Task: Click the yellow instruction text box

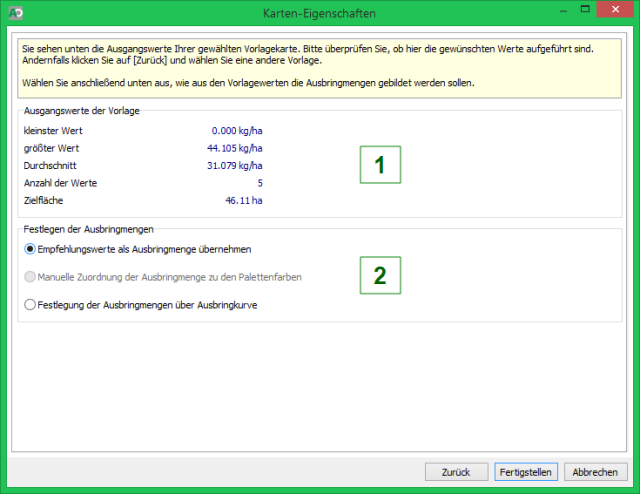Action: pos(319,66)
